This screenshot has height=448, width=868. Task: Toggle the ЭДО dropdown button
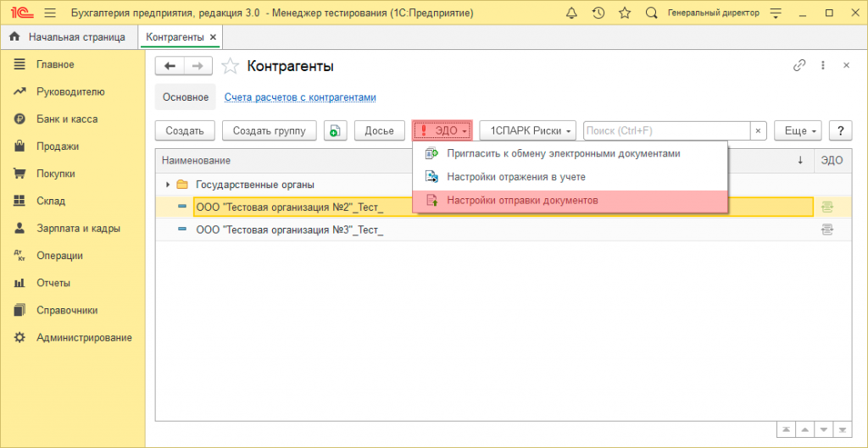442,130
